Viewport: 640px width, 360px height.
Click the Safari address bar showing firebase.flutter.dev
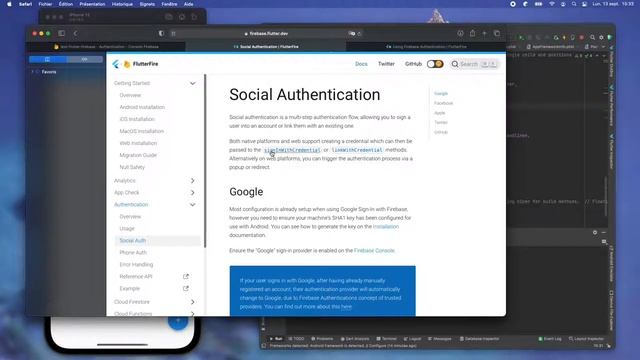coord(268,33)
